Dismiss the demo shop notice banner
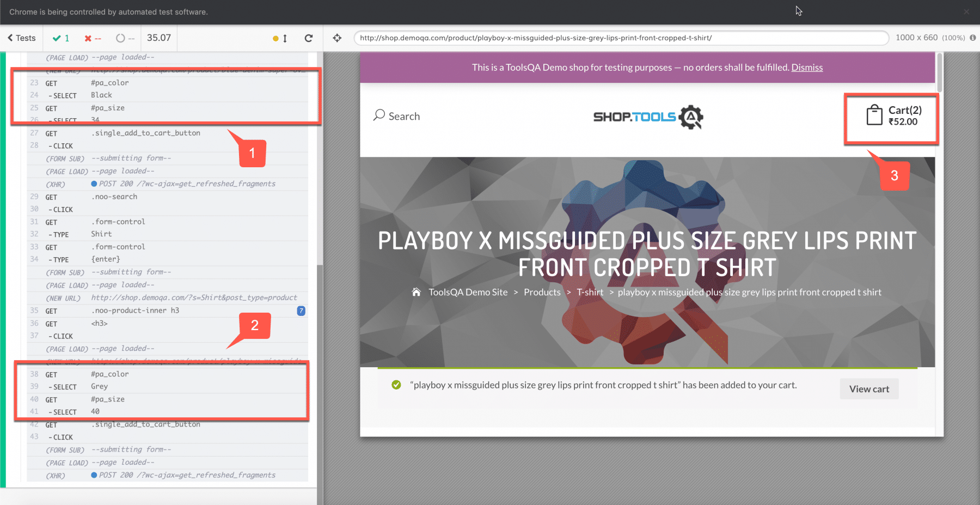The width and height of the screenshot is (980, 505). tap(807, 68)
